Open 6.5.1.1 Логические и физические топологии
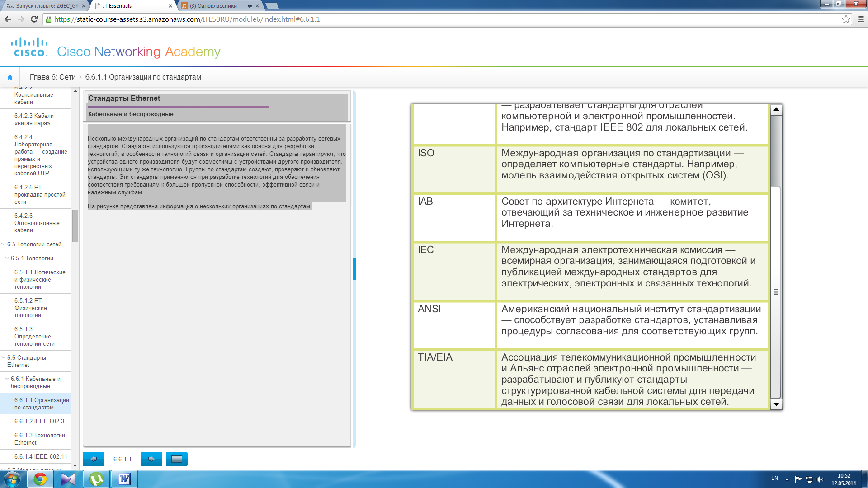The width and height of the screenshot is (868, 488). click(x=36, y=279)
